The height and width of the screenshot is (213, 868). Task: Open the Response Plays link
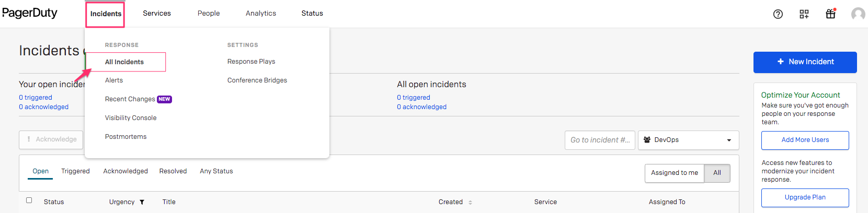[251, 62]
